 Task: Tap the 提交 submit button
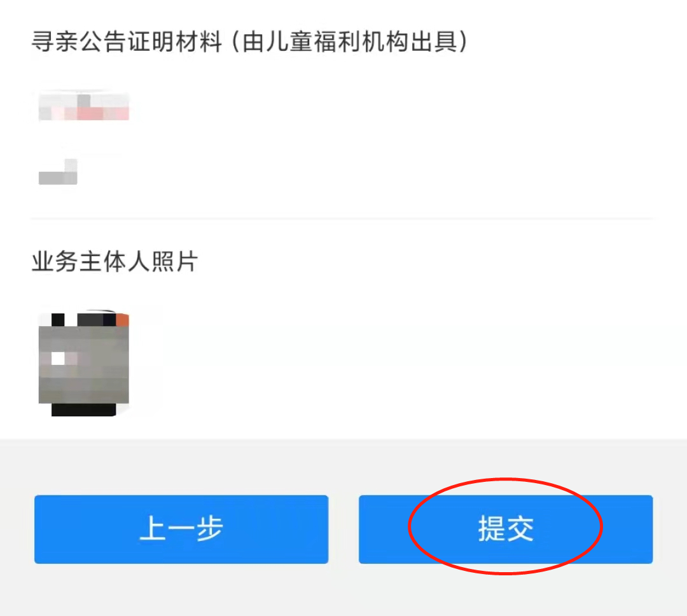pos(506,530)
